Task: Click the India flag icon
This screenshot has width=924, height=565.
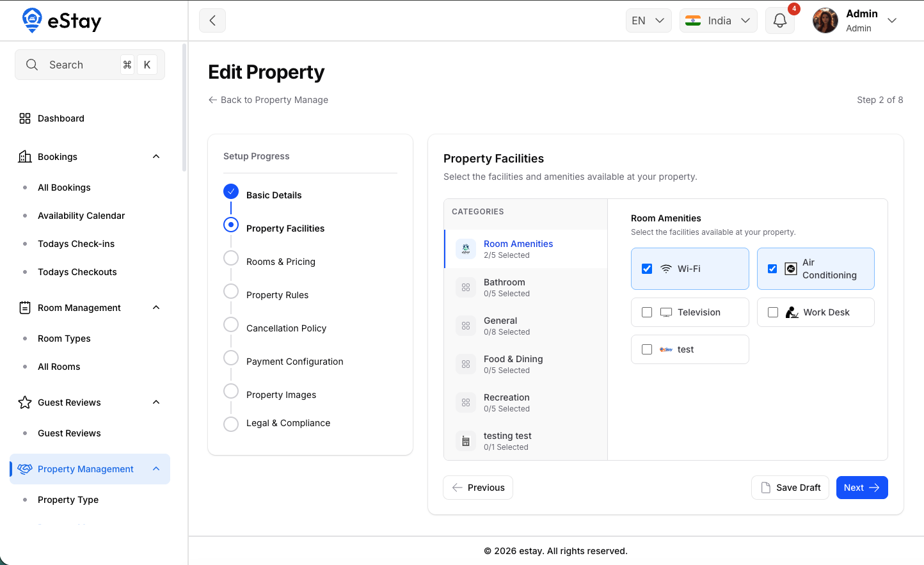Action: click(693, 20)
